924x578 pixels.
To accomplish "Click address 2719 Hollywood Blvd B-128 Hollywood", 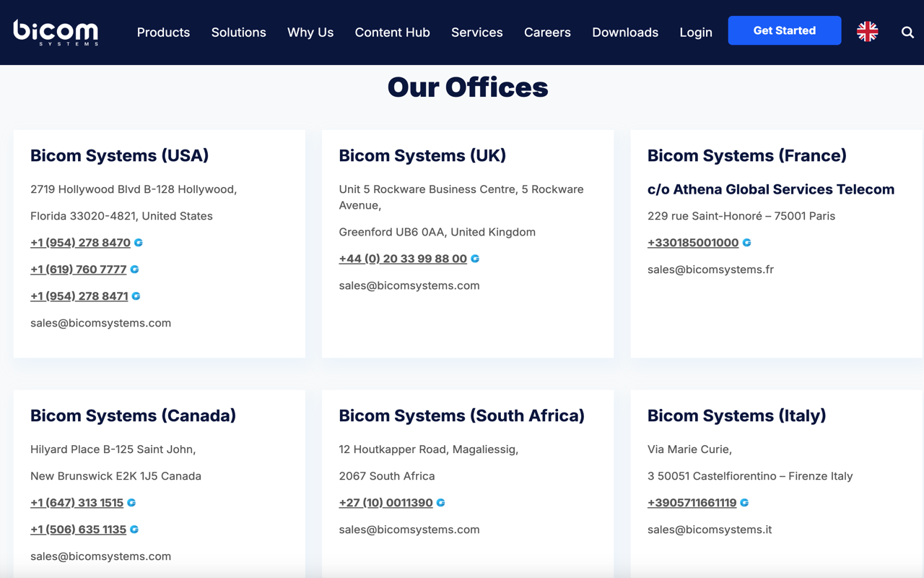I will tap(134, 189).
